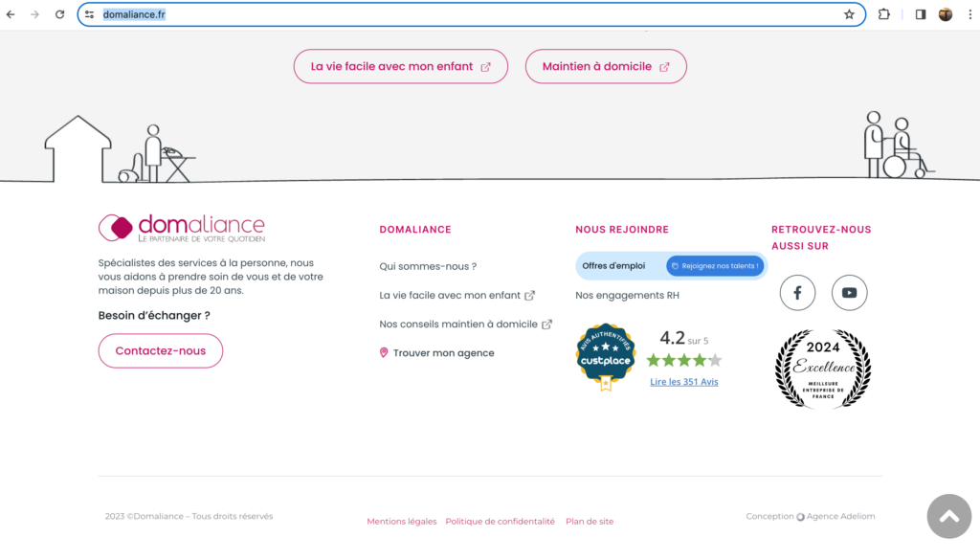This screenshot has height=560, width=980.
Task: Open the browser extensions puzzle icon
Action: coord(883,14)
